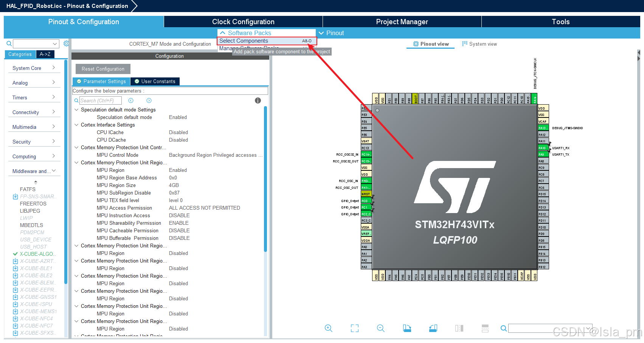
Task: Expand the Computing category
Action: click(x=34, y=156)
